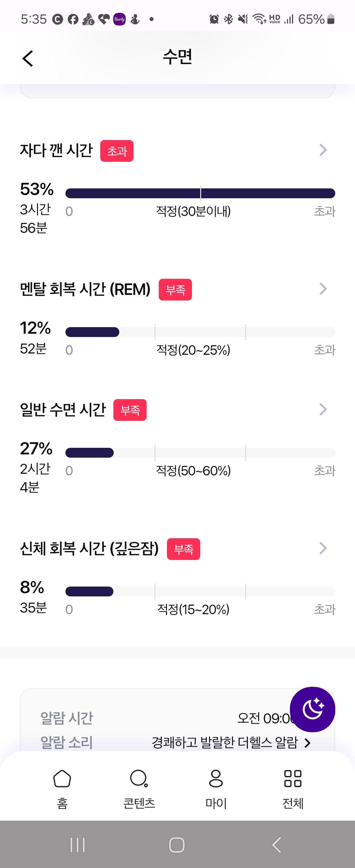The height and width of the screenshot is (868, 355).
Task: Tap the alarm clock status bar icon
Action: click(214, 19)
